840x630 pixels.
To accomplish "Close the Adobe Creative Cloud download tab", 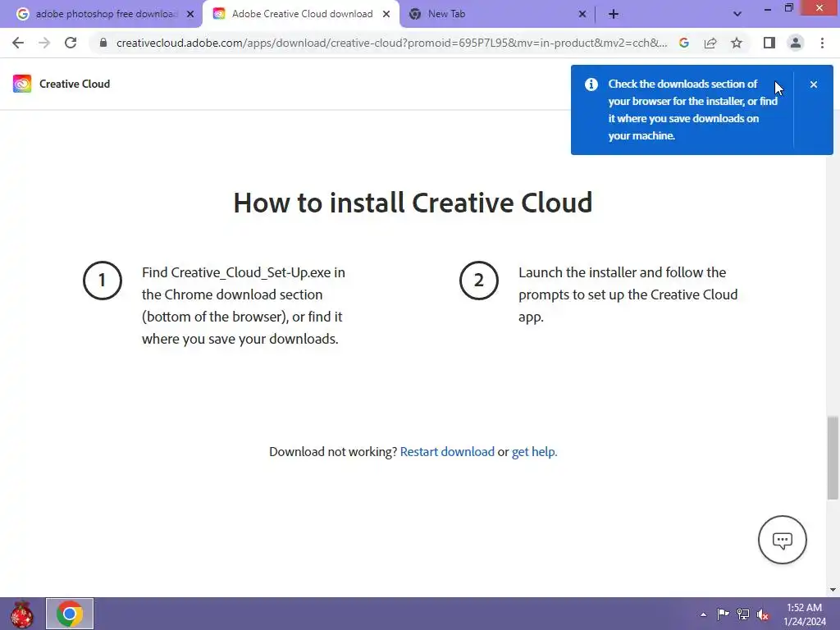I will [x=386, y=14].
